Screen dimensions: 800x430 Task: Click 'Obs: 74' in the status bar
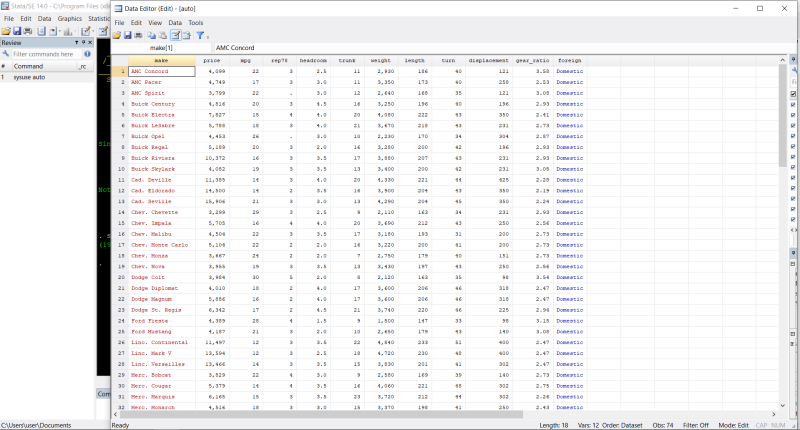pyautogui.click(x=663, y=425)
